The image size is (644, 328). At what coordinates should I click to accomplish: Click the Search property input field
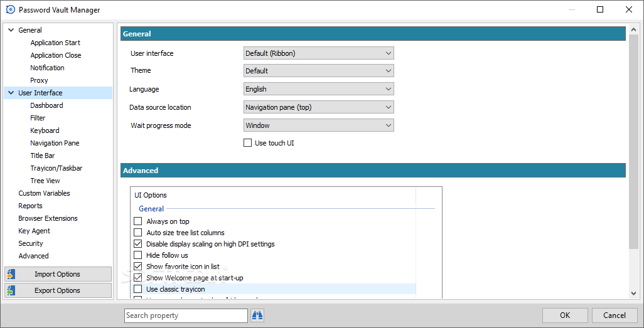(x=186, y=315)
